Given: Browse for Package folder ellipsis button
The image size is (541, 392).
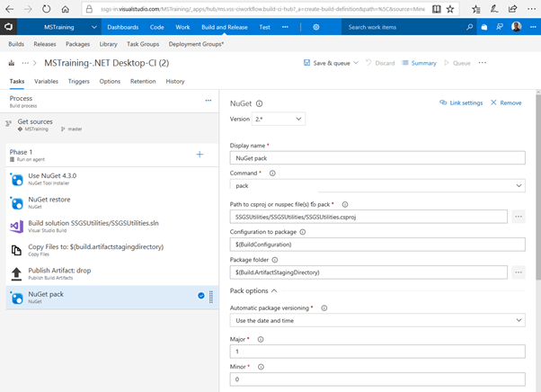Looking at the screenshot, I should (519, 272).
